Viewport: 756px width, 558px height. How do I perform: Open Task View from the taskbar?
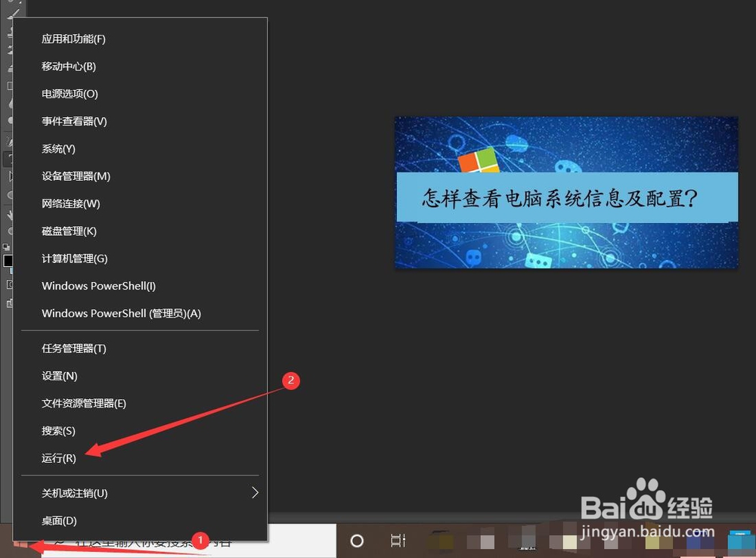398,541
